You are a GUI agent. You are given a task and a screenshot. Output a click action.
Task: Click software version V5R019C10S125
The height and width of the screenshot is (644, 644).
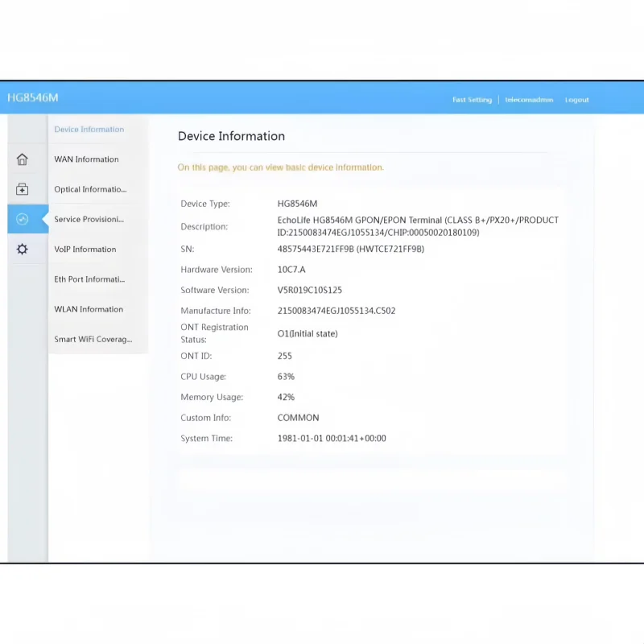click(310, 290)
